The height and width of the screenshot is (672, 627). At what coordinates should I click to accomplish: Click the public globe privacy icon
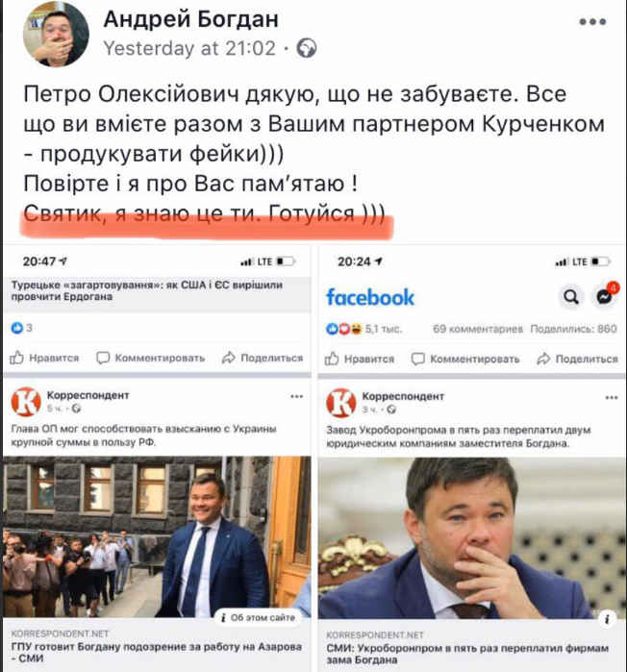click(x=307, y=48)
